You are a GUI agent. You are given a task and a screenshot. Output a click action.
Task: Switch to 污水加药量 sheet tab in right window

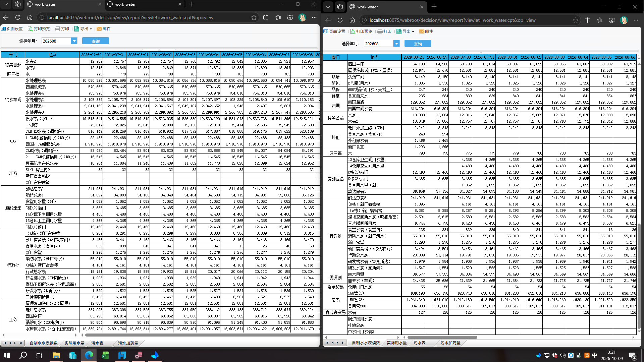[x=450, y=343]
